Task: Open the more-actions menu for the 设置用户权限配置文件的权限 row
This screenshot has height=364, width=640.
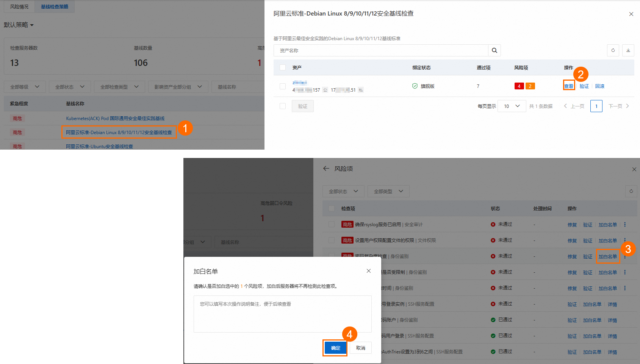Action: click(x=625, y=241)
